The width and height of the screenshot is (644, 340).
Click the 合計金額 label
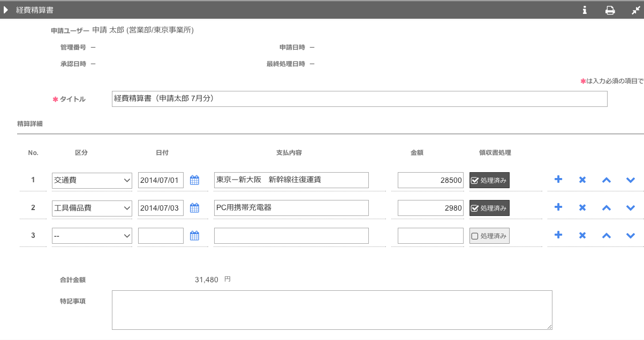pyautogui.click(x=73, y=280)
